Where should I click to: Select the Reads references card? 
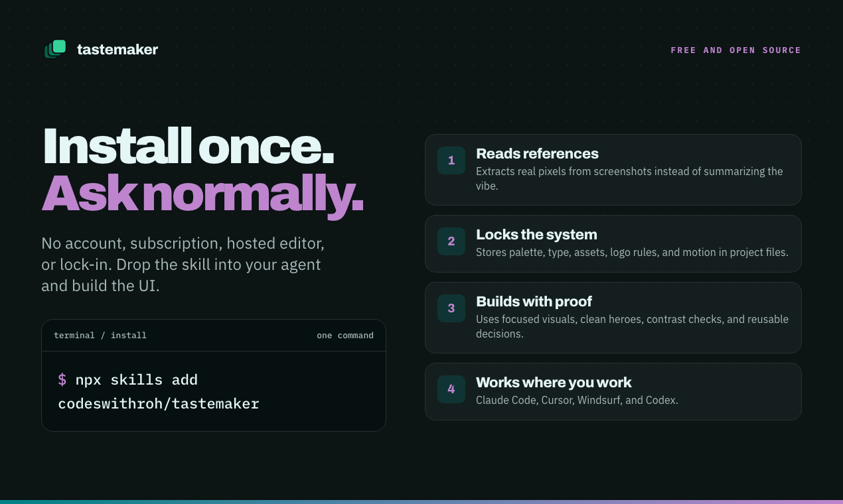[613, 170]
